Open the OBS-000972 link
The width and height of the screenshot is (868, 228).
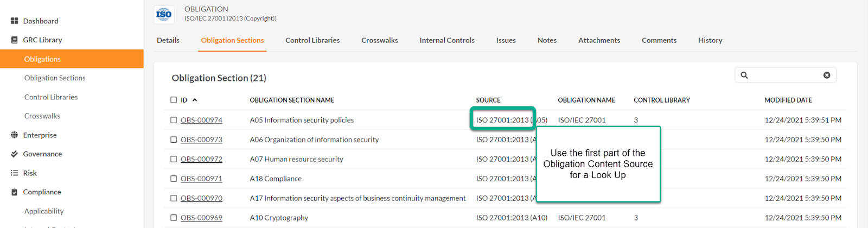(201, 159)
